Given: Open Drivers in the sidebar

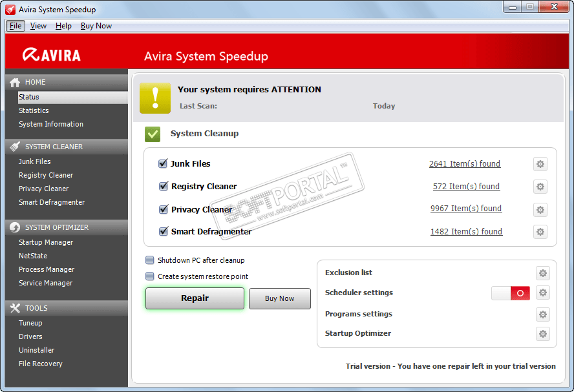Looking at the screenshot, I should coord(30,336).
